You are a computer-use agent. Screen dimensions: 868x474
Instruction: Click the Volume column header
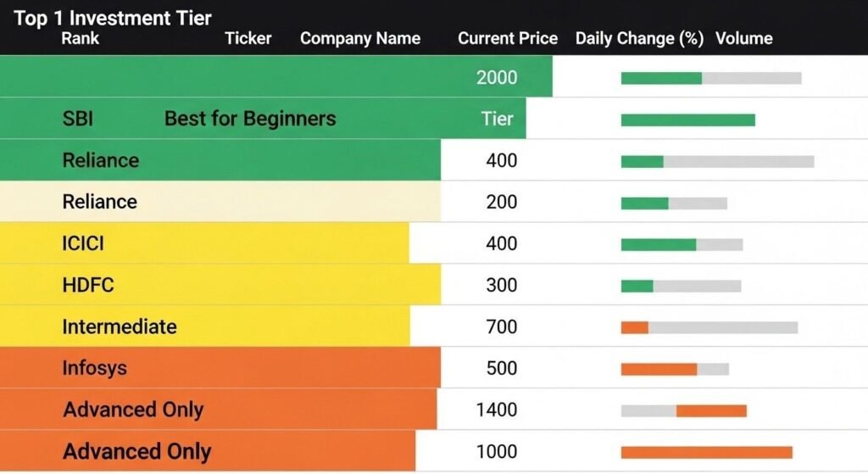[x=744, y=38]
